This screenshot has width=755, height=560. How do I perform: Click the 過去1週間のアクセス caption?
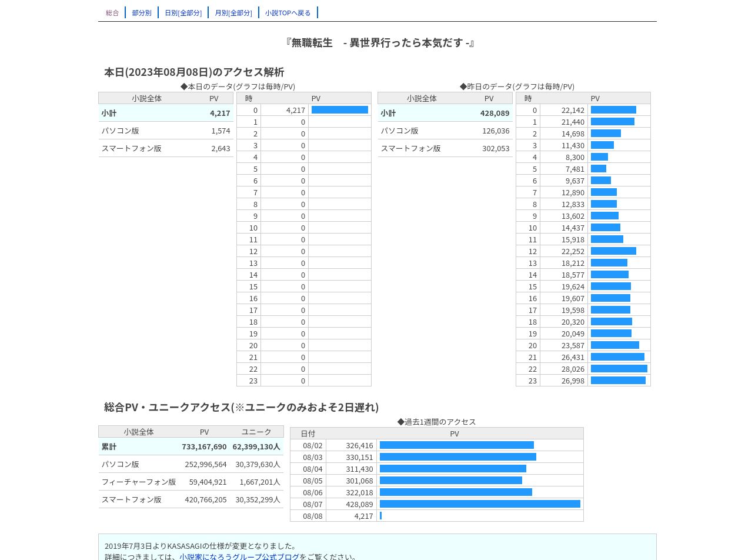click(x=437, y=422)
